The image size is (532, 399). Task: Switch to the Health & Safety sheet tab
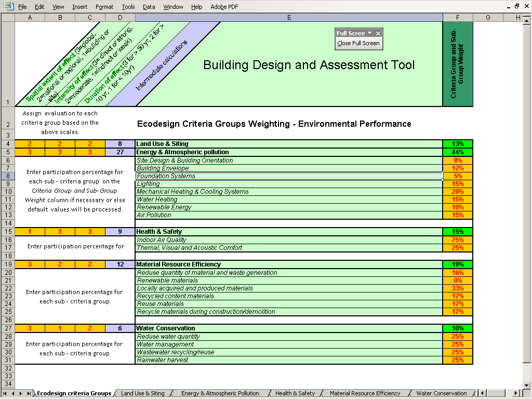(295, 393)
